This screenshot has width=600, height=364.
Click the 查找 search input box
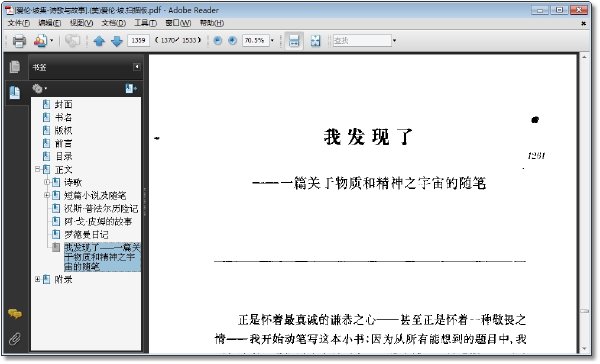(x=362, y=40)
